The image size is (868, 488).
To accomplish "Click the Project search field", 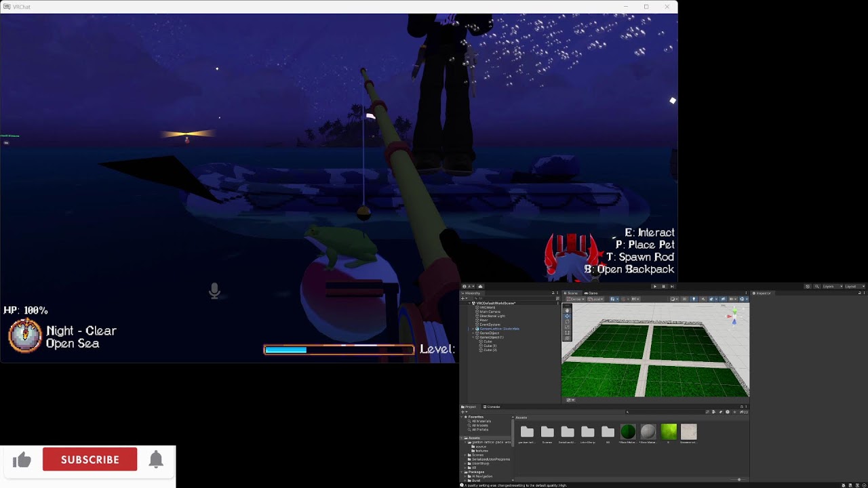I will pyautogui.click(x=665, y=412).
